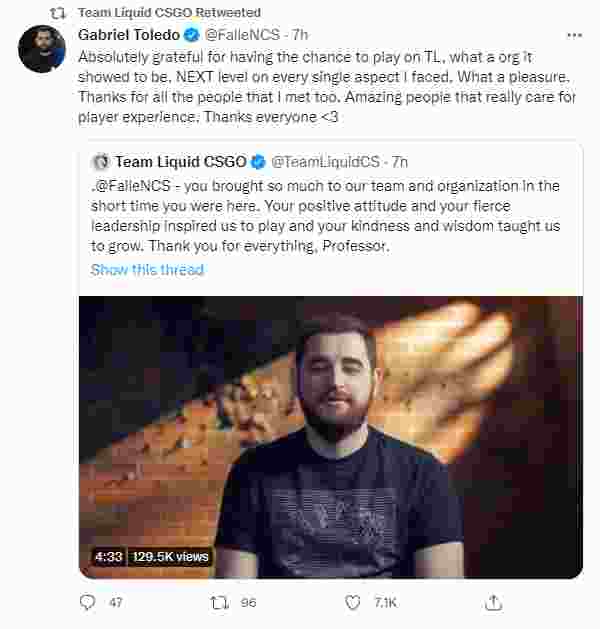Image resolution: width=600 pixels, height=629 pixels.
Task: Open the three-dot more options menu
Action: [x=573, y=35]
